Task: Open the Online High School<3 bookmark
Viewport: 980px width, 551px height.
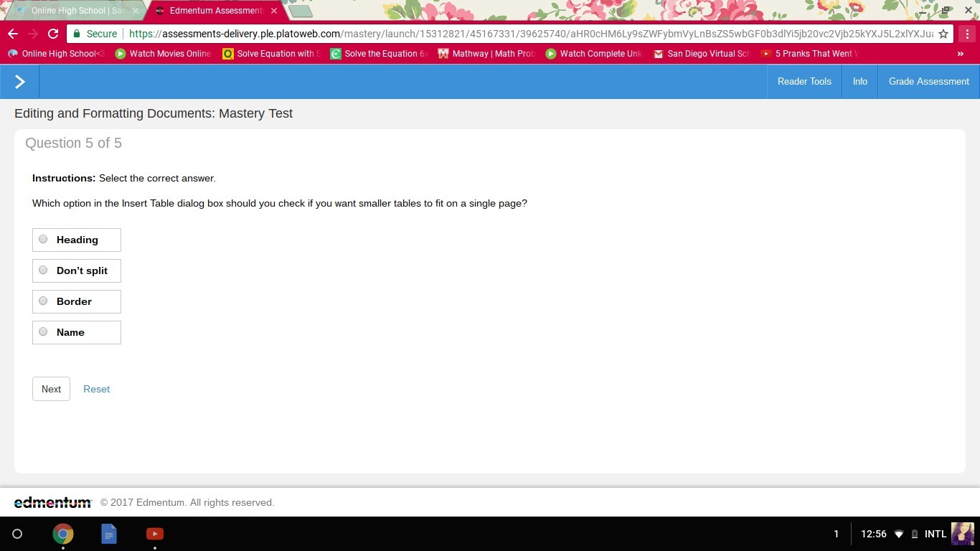Action: point(56,53)
